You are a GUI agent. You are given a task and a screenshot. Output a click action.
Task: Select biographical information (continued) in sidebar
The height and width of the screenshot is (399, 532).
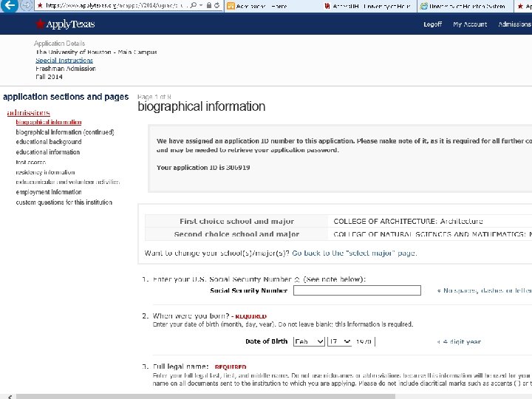coord(65,132)
